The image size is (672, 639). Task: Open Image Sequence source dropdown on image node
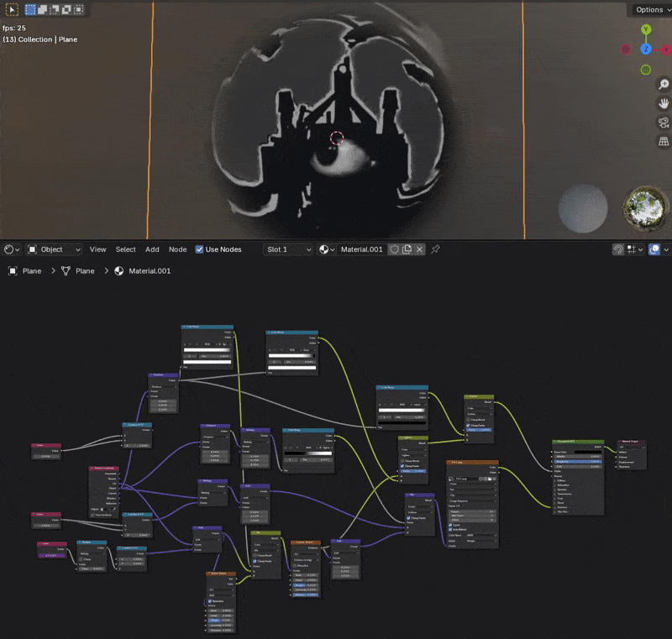(473, 500)
